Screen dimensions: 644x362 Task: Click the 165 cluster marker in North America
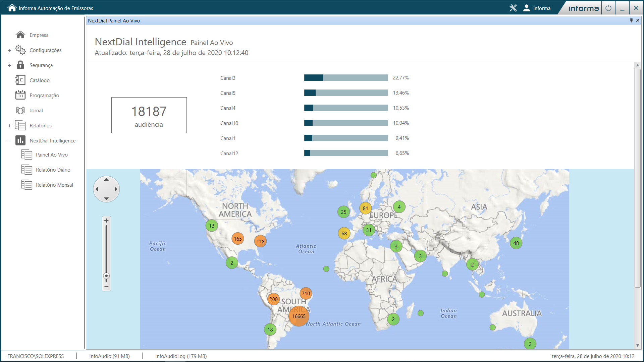pos(237,239)
